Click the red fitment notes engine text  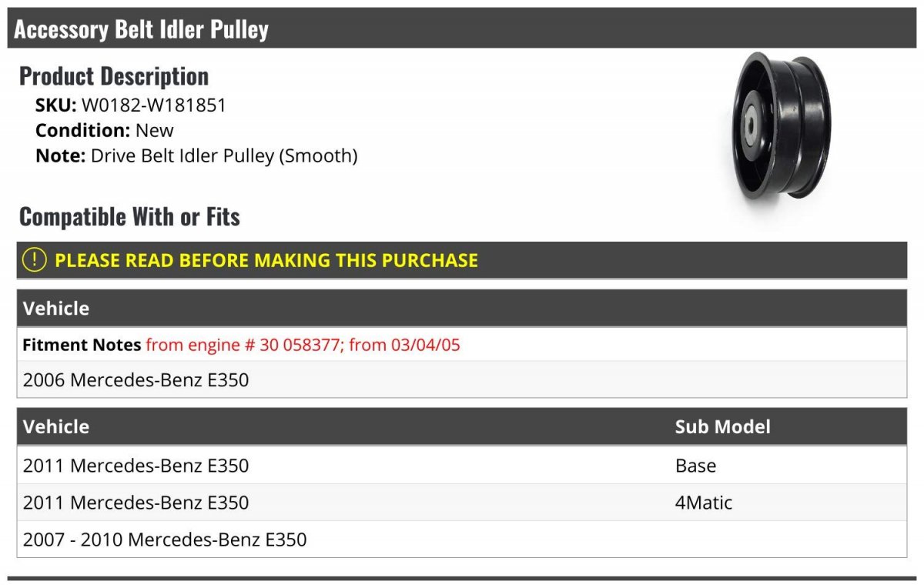click(x=303, y=345)
